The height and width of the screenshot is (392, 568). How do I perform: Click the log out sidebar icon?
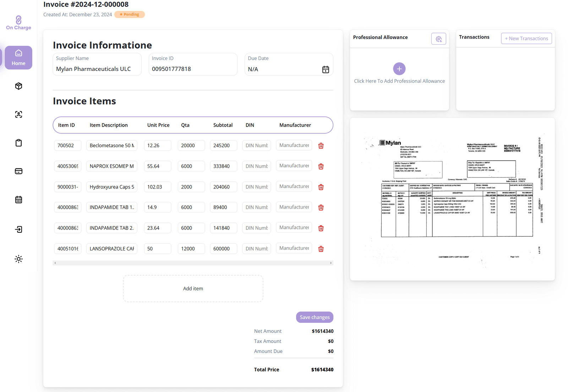pos(18,230)
